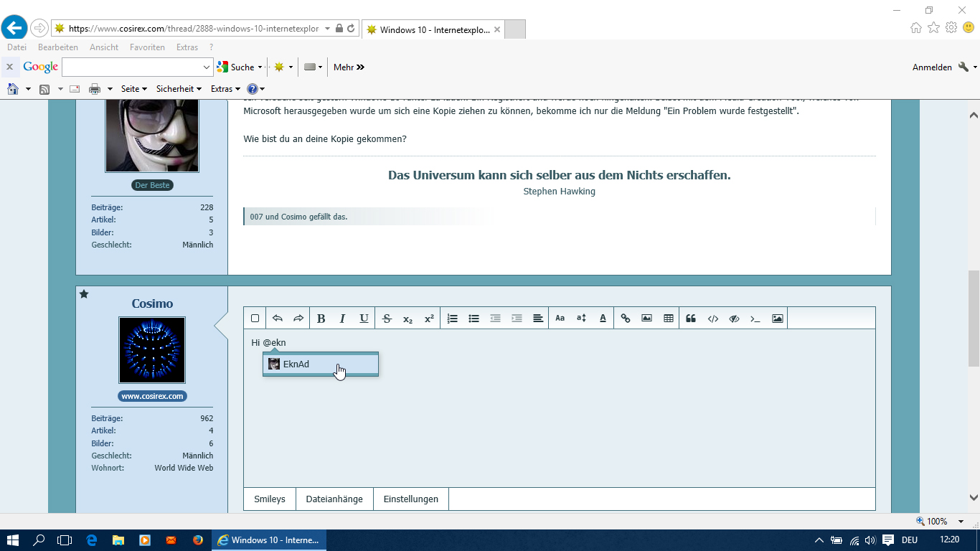Insert a quote block
The height and width of the screenshot is (551, 980).
pos(691,319)
